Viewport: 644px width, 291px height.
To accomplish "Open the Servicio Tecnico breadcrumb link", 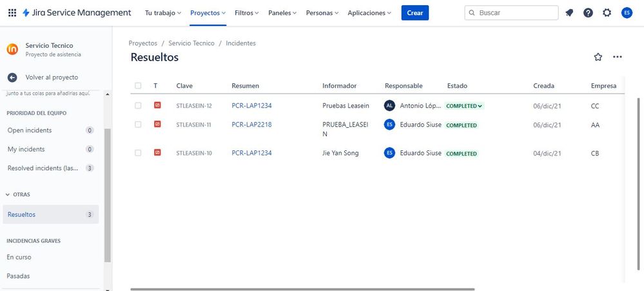I will 191,43.
